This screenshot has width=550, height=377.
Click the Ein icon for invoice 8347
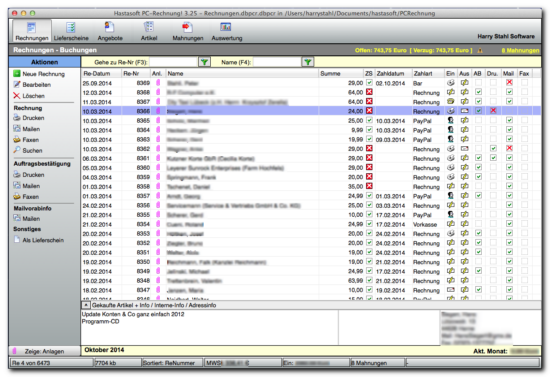coord(451,290)
